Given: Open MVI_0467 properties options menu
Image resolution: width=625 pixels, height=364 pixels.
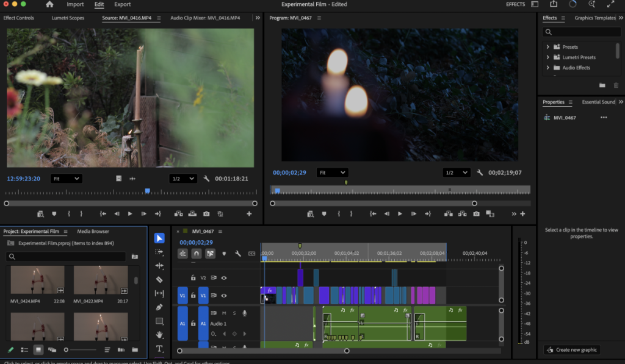Looking at the screenshot, I should 604,118.
